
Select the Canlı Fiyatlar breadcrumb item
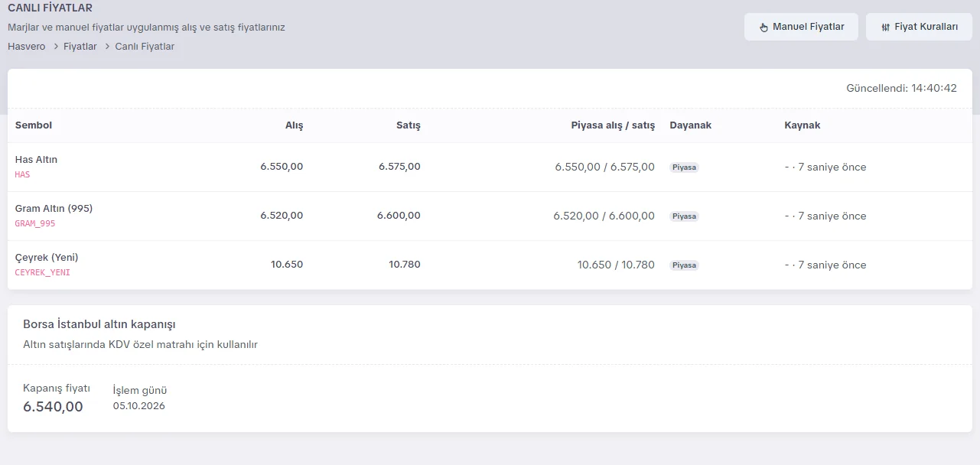(145, 47)
